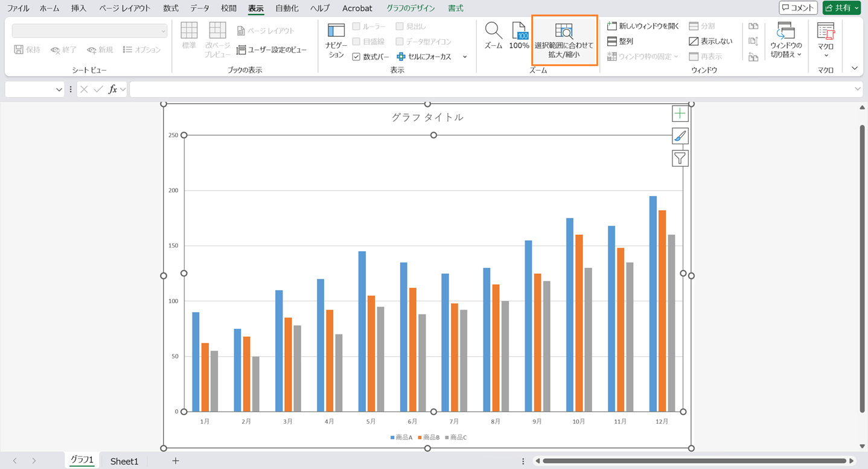Click view side by side icon
The height and width of the screenshot is (469, 868).
[753, 26]
